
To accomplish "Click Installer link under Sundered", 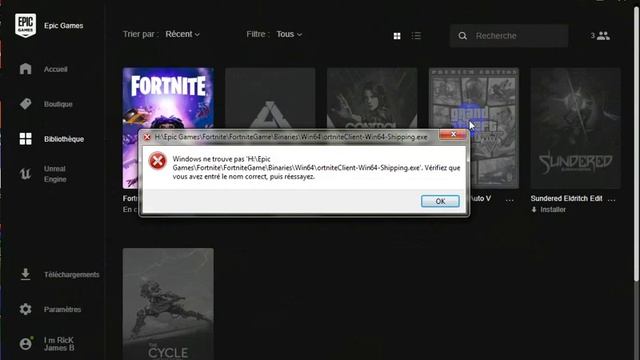I will point(549,209).
